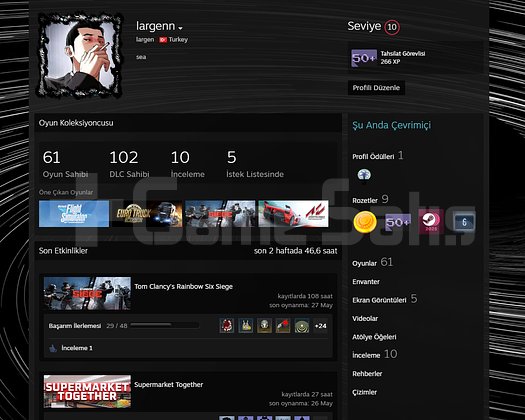Image resolution: width=525 pixels, height=420 pixels.
Task: Open the Supermarket Together title link
Action: pos(168,385)
